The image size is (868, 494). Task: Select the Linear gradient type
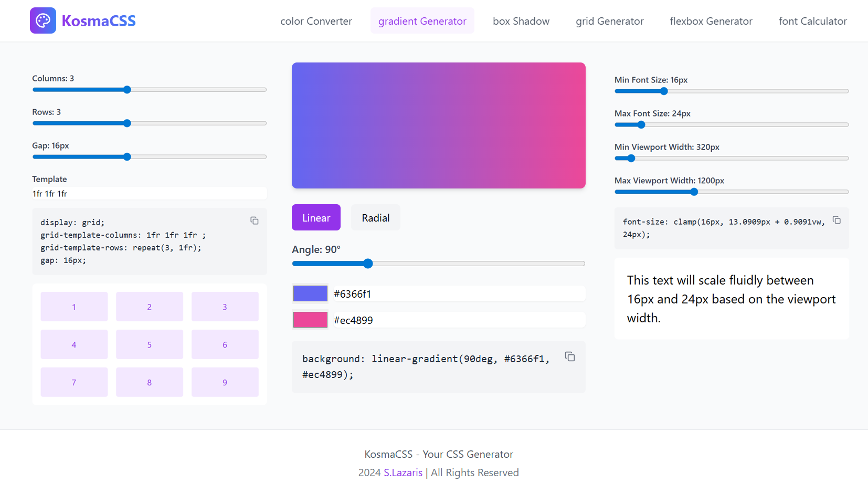click(x=316, y=218)
